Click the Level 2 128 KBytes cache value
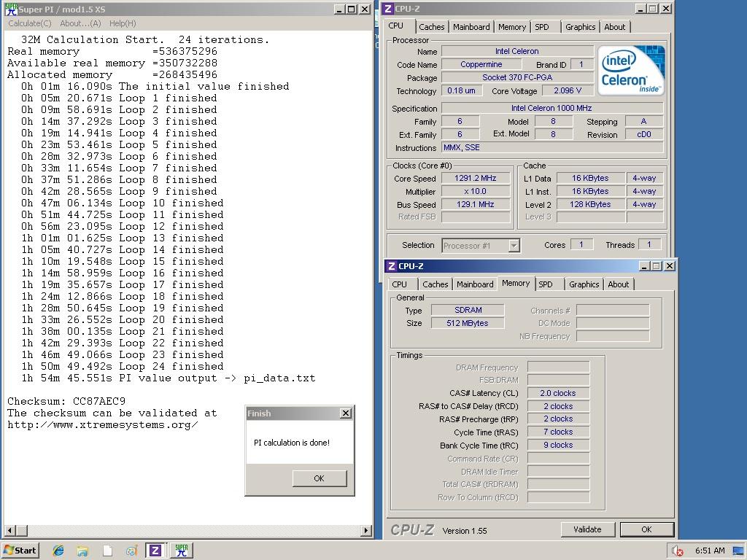The width and height of the screenshot is (747, 560). tap(590, 204)
